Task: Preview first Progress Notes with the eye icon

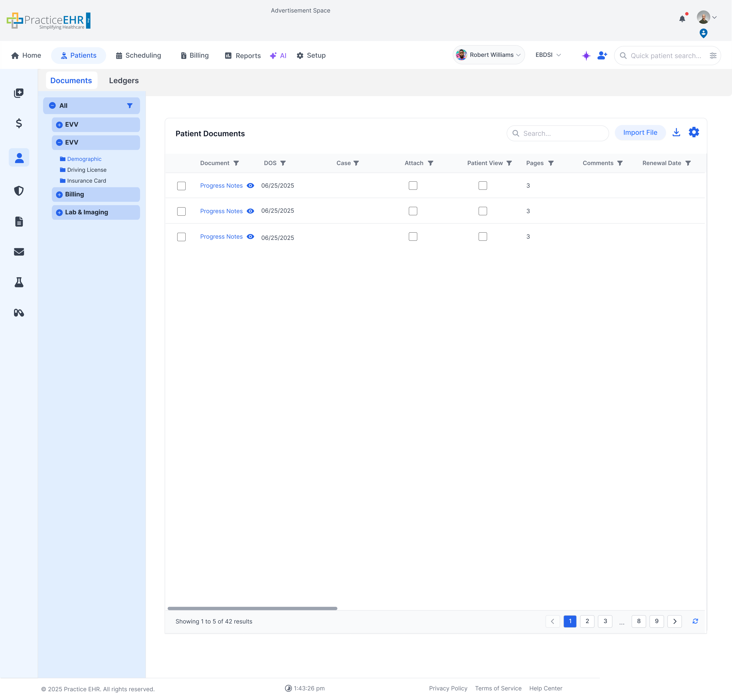Action: click(250, 186)
